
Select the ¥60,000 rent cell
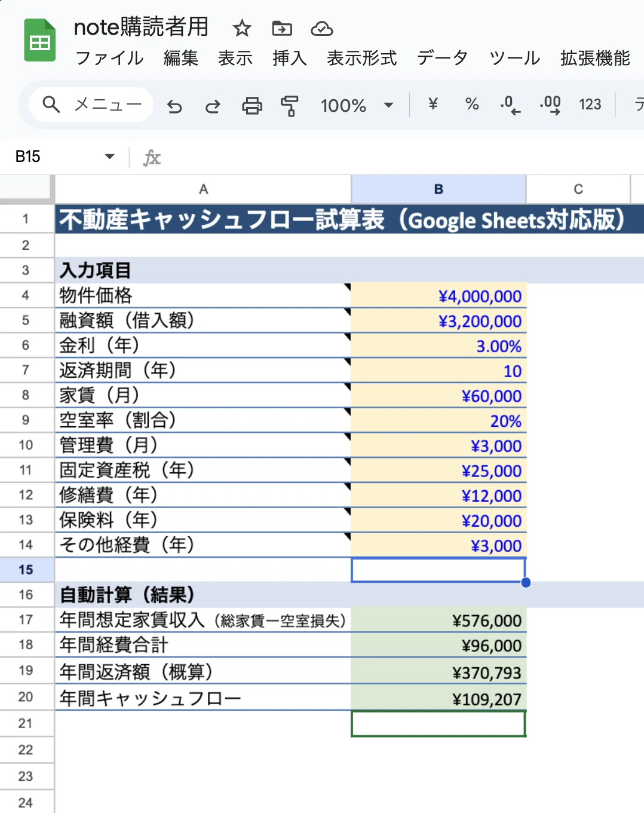pyautogui.click(x=438, y=396)
